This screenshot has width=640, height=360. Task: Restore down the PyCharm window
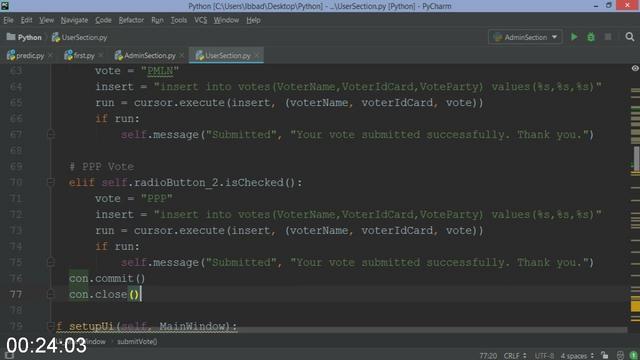[x=609, y=6]
